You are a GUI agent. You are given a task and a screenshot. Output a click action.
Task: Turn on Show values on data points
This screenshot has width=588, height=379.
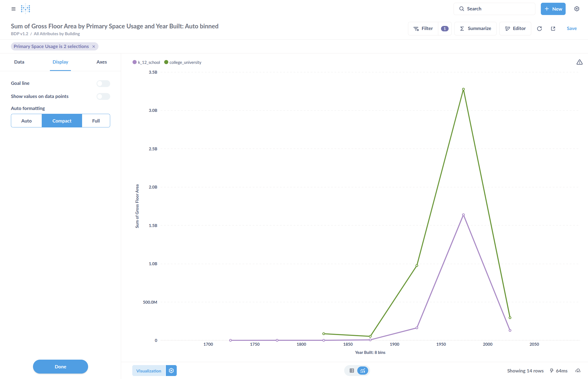click(103, 96)
